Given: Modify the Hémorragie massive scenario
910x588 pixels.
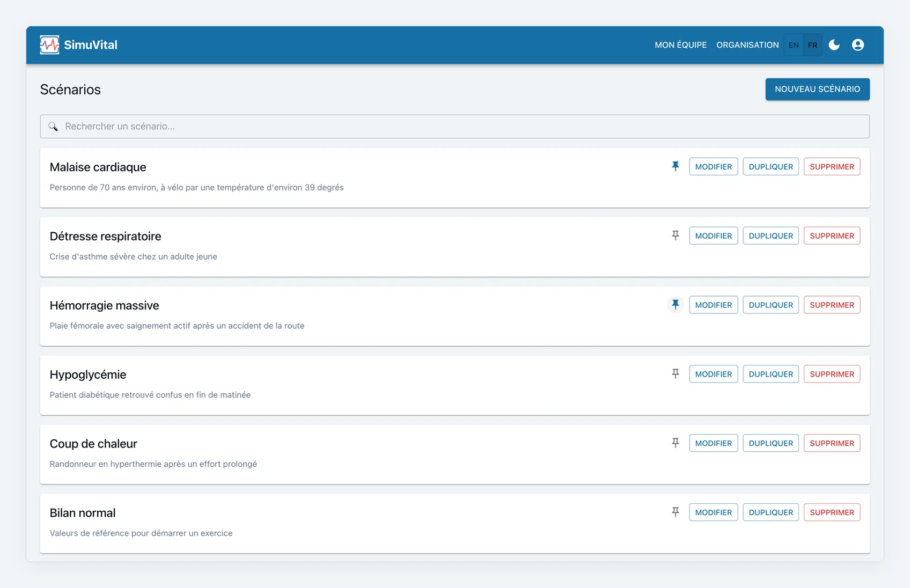Looking at the screenshot, I should click(713, 305).
